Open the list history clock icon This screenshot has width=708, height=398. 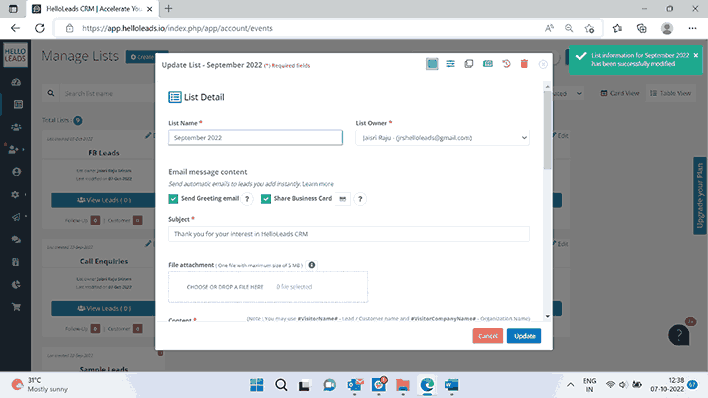click(x=506, y=64)
